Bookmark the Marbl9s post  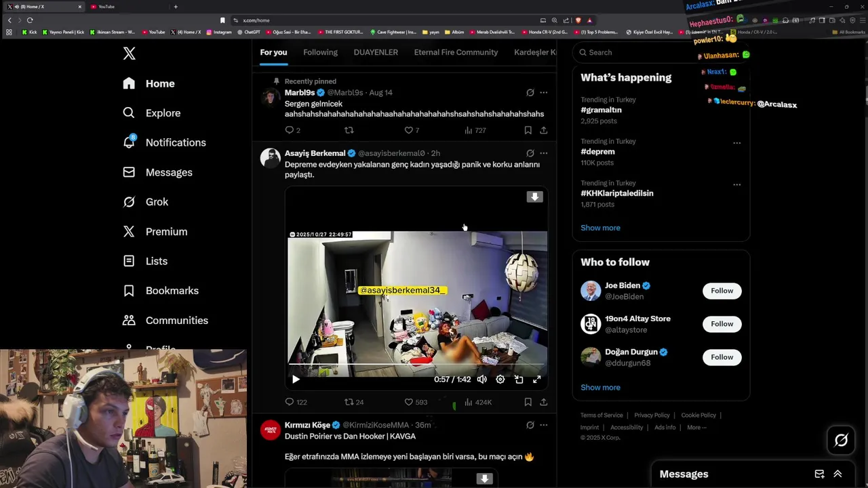[528, 130]
